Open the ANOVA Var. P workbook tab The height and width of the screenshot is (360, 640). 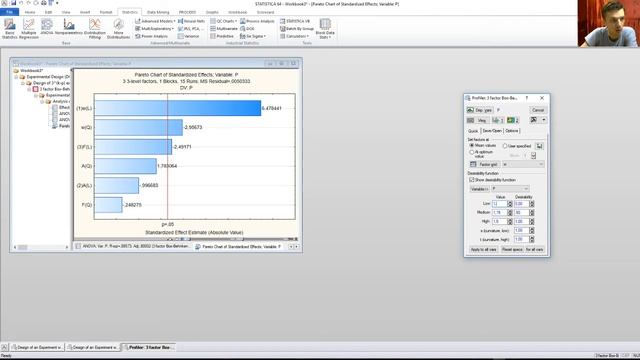click(x=132, y=247)
